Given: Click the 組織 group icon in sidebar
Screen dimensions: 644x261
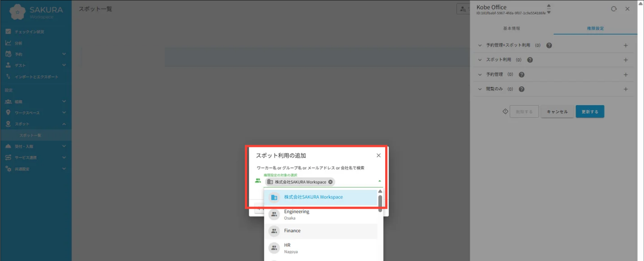Looking at the screenshot, I should coord(8,101).
